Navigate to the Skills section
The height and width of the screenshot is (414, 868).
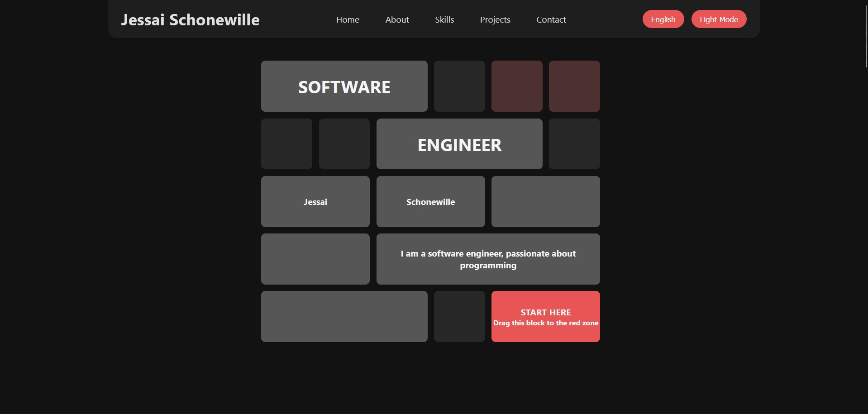coord(444,20)
